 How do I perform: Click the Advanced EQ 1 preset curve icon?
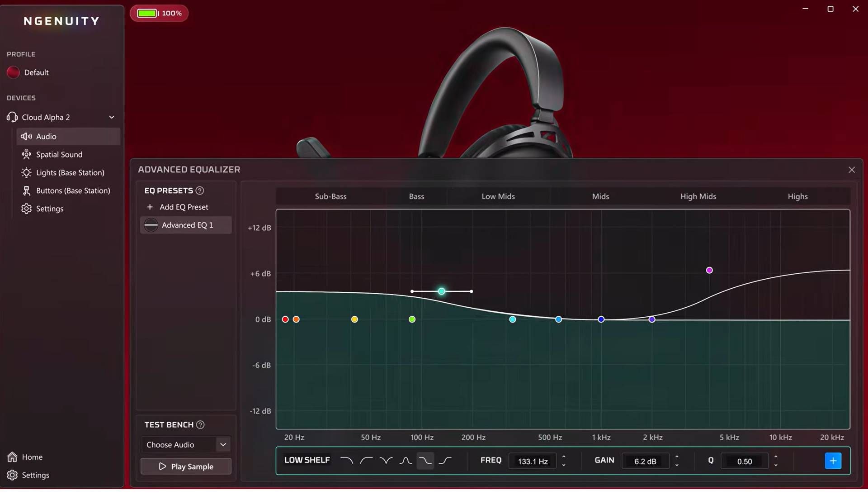(151, 225)
